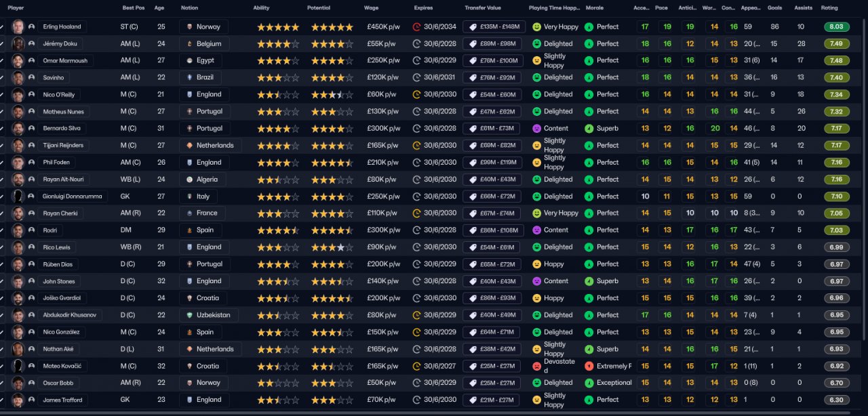Sort by the Best Pos column header
The image size is (868, 416).
click(x=134, y=8)
